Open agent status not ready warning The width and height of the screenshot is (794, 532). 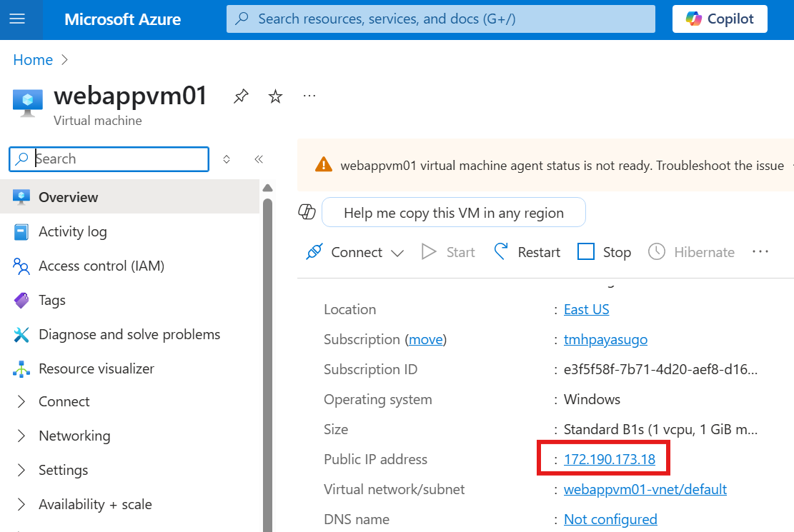point(562,166)
